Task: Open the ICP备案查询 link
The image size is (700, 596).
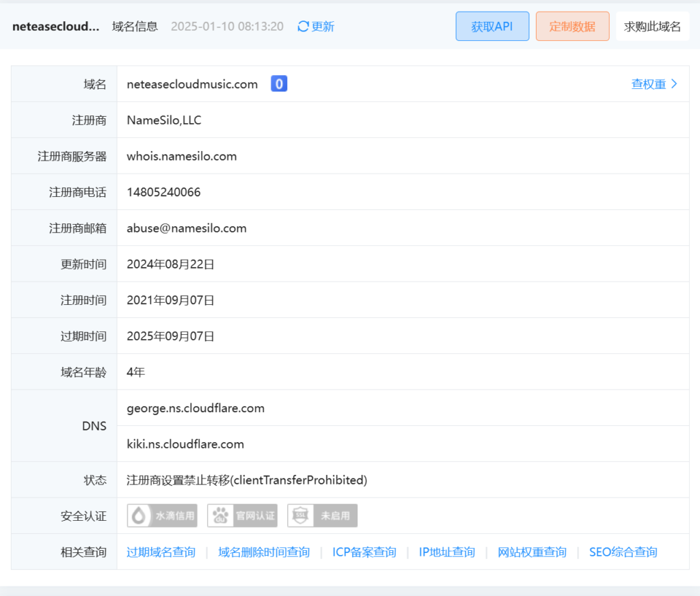Action: (364, 552)
